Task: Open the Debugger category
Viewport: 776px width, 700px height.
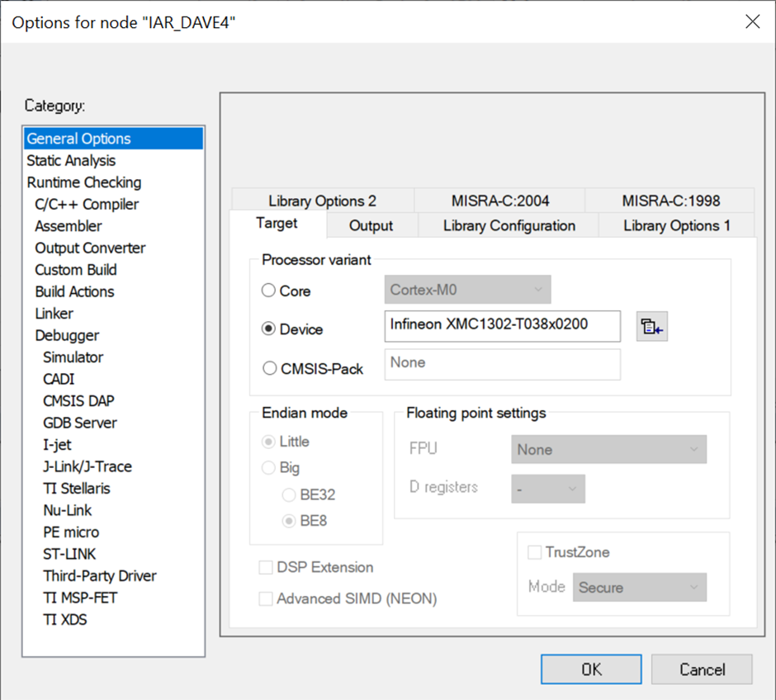Action: point(67,335)
